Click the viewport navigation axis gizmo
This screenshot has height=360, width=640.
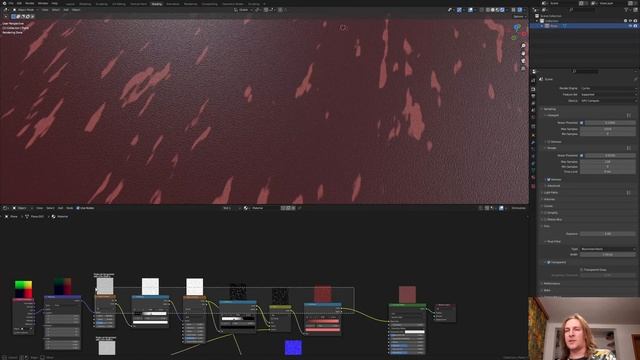point(518,32)
